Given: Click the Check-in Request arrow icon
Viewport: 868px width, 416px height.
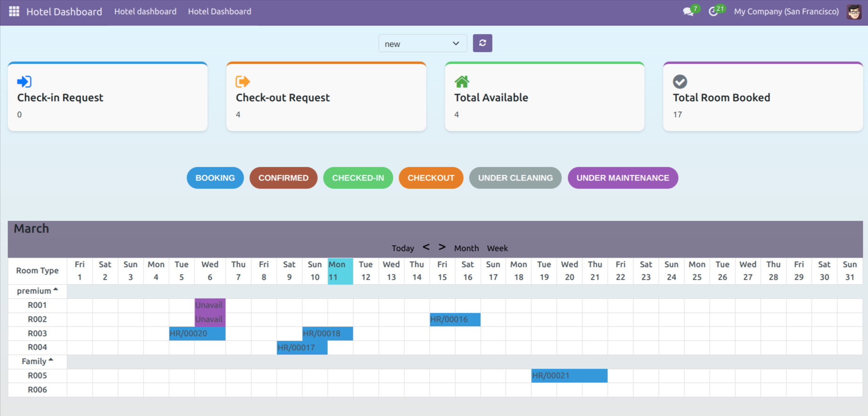Looking at the screenshot, I should [x=24, y=82].
